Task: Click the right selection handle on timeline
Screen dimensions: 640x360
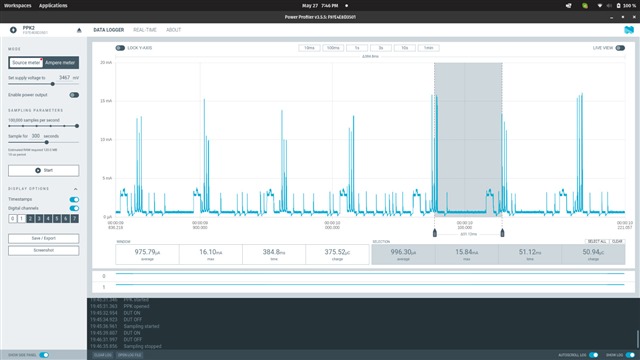Action: 502,233
